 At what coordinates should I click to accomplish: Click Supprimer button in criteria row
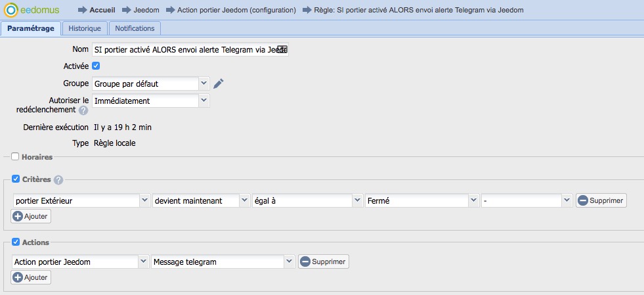[601, 200]
